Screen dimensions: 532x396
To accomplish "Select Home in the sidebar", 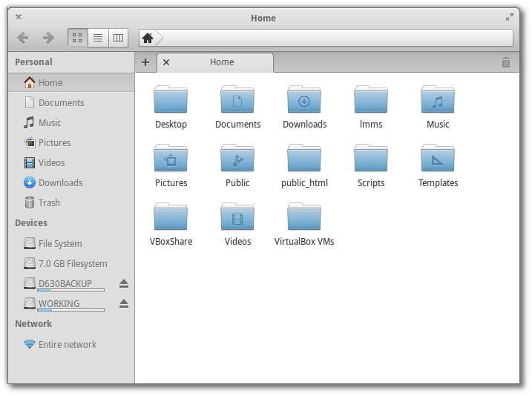I will click(71, 83).
